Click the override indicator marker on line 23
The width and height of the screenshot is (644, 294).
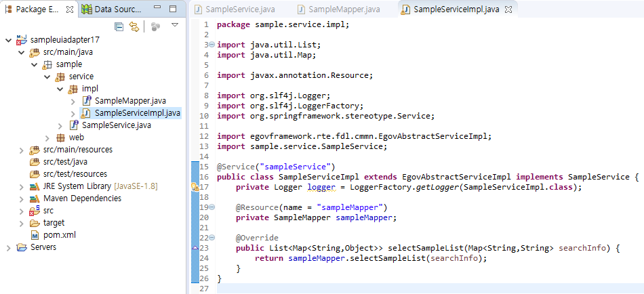click(195, 249)
